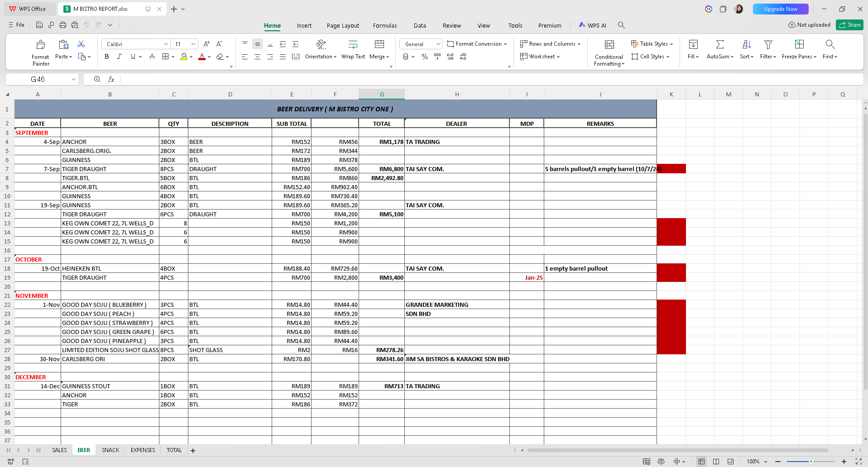Click the Wrap Text icon
This screenshot has height=467, width=868.
353,44
